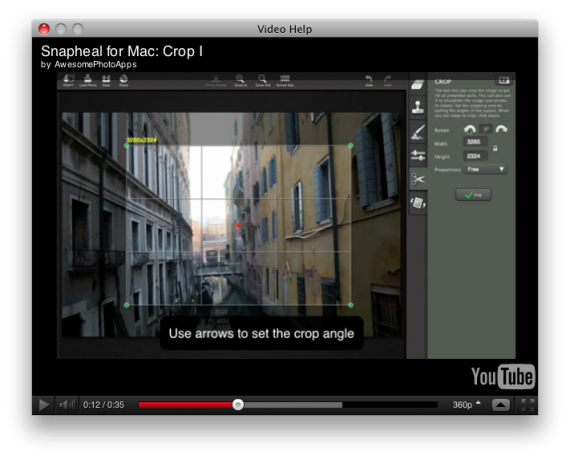Viewport: 570px width, 459px height.
Task: Click the AwesomePhotoApps author link
Action: click(x=96, y=65)
